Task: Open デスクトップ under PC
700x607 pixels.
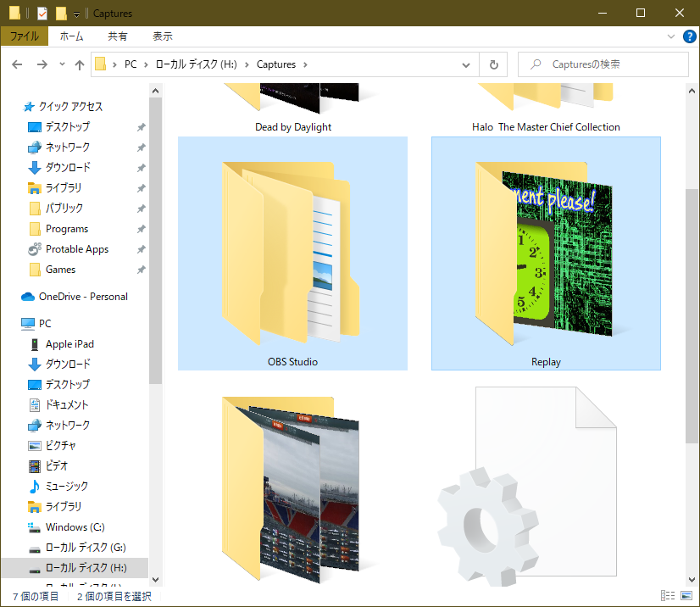Action: [68, 385]
